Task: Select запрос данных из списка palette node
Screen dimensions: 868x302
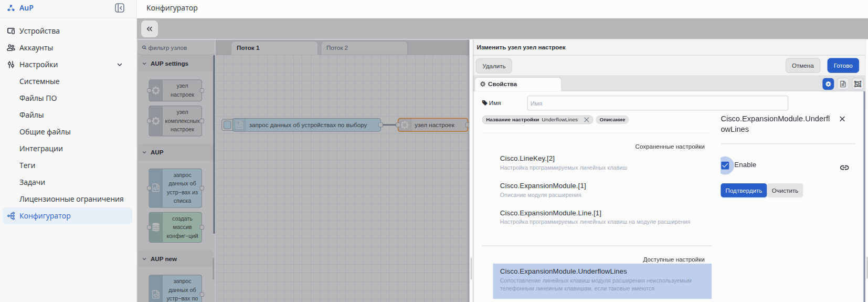Action: pyautogui.click(x=175, y=188)
